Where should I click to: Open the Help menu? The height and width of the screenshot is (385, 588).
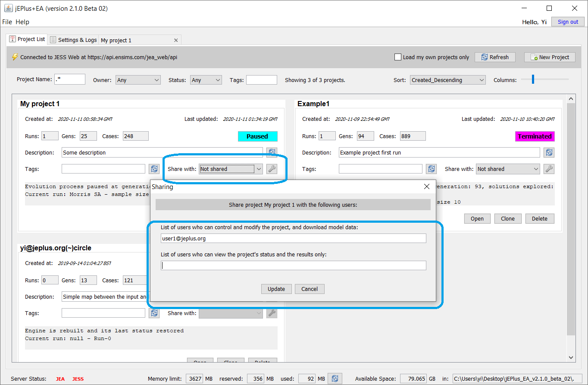point(22,22)
